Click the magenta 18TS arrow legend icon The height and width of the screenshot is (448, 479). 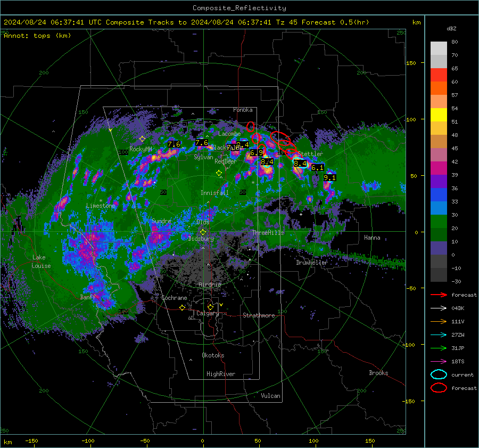(x=439, y=362)
